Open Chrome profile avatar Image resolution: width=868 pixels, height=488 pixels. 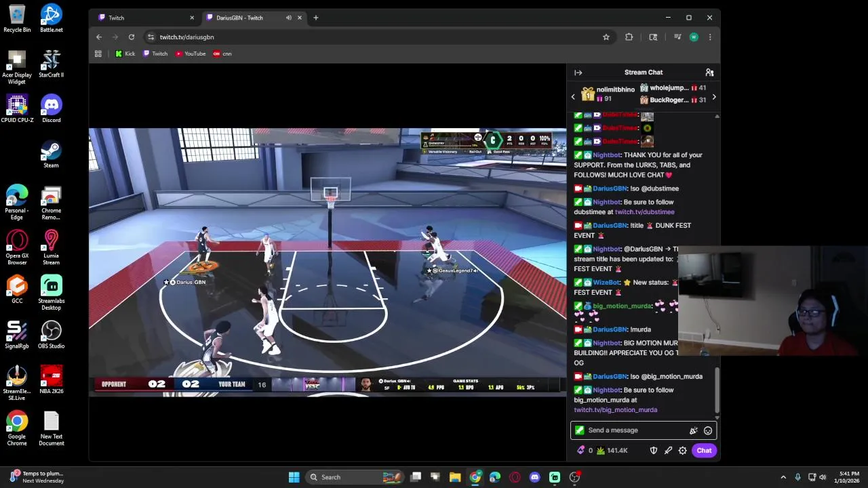(x=694, y=37)
